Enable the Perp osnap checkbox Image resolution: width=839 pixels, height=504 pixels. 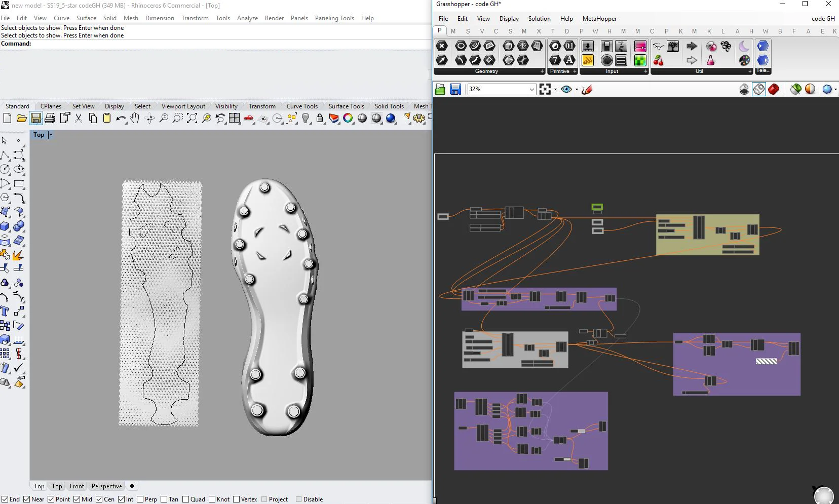pos(140,499)
